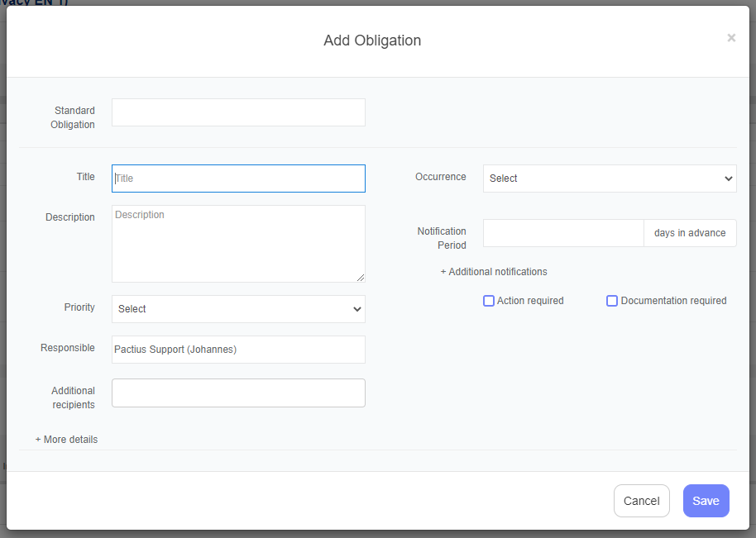Image resolution: width=756 pixels, height=538 pixels.
Task: Click into the Description text area
Action: 238,244
